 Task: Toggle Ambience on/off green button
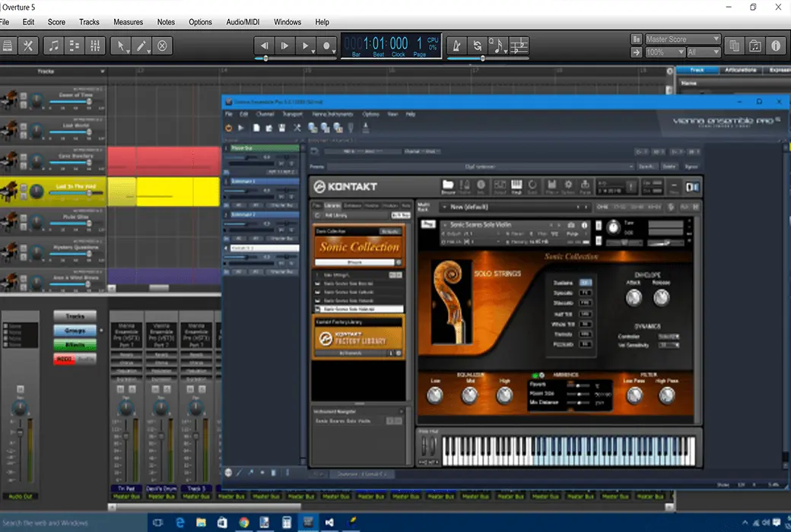(x=535, y=375)
